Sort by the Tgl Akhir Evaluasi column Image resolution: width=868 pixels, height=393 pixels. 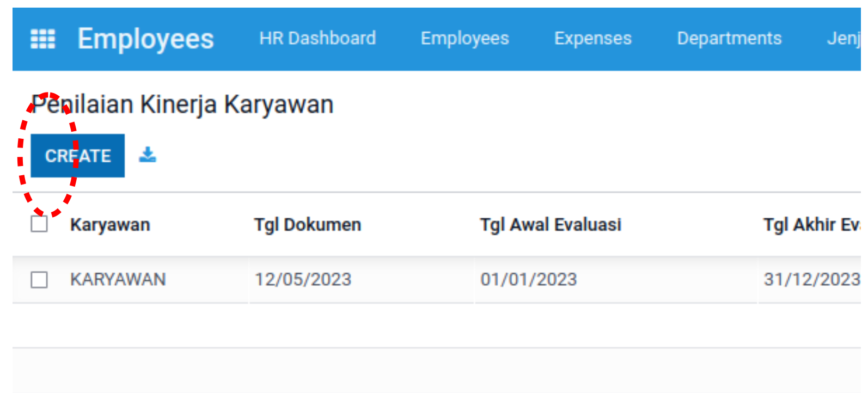point(810,225)
